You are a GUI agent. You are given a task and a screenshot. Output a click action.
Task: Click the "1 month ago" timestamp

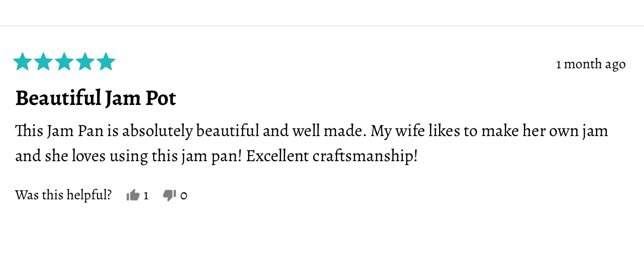[591, 64]
